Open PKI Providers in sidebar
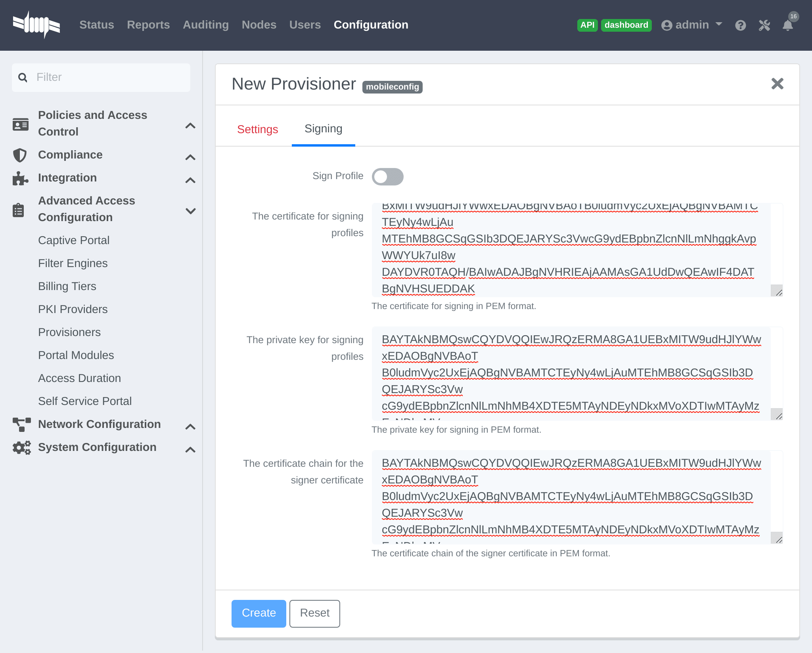 pos(73,309)
